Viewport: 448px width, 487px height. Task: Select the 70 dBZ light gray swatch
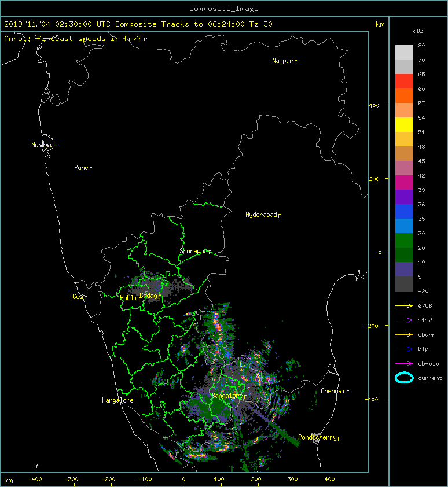coord(404,52)
